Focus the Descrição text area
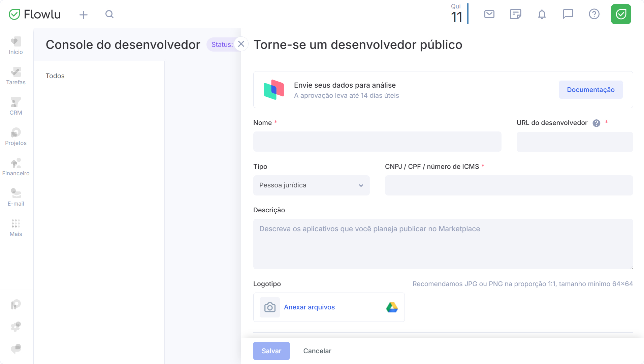644x364 pixels. pos(443,244)
